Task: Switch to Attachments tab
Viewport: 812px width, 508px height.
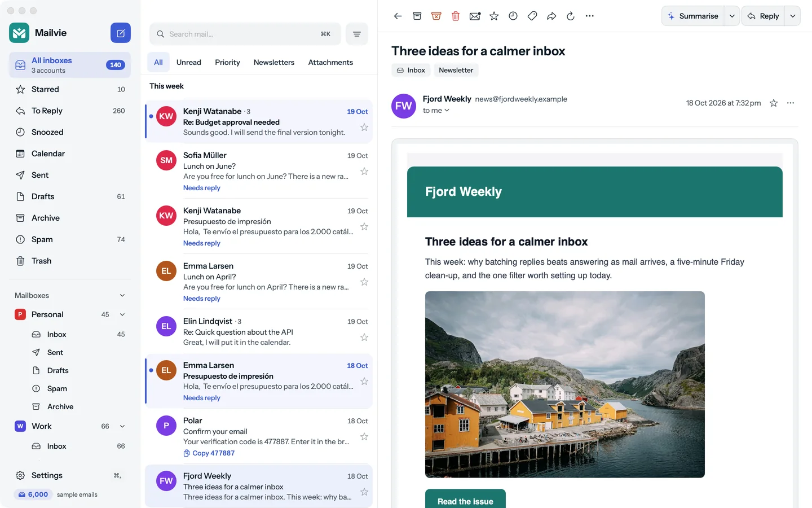Action: click(x=330, y=62)
